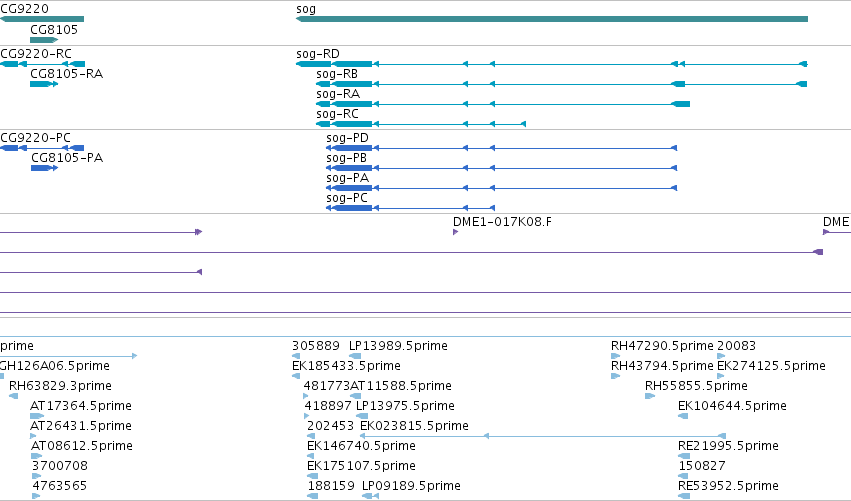Viewport: 851px width, 501px height.
Task: Select the RE21995.5prime EST
Action: [728, 446]
